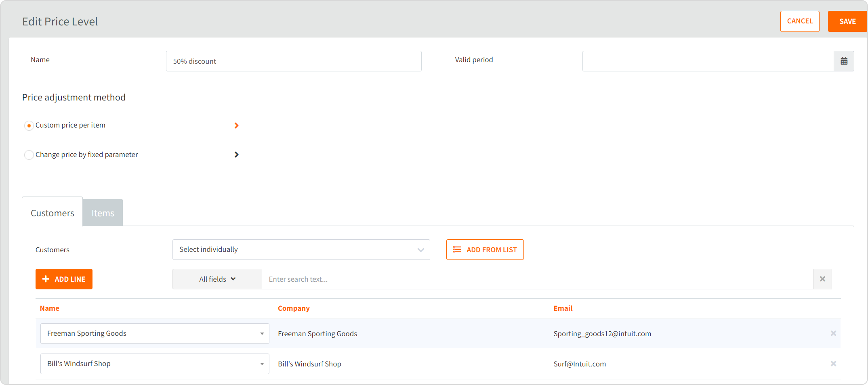This screenshot has width=868, height=385.
Task: Click the Surf@Intuit.com email cell
Action: point(580,364)
